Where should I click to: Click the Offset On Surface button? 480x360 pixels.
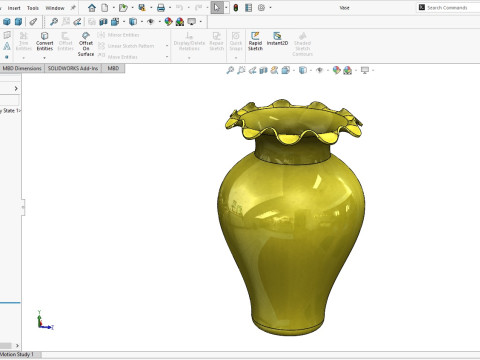pos(86,44)
